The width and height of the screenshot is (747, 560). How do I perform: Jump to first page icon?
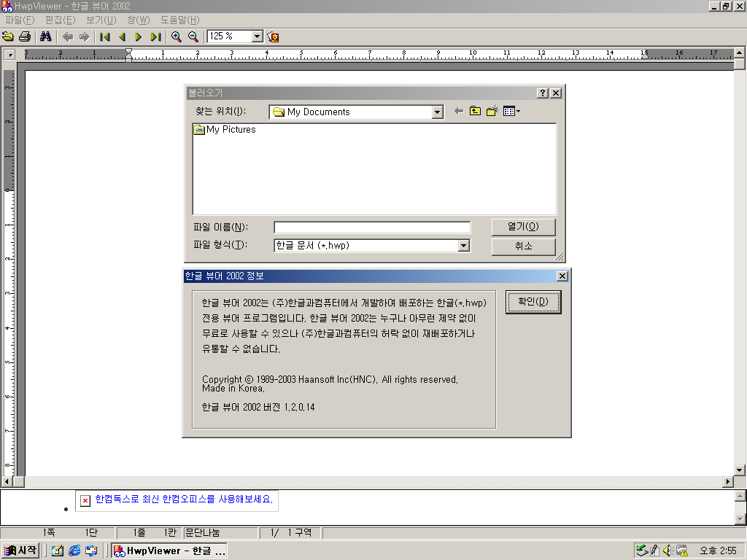[105, 36]
